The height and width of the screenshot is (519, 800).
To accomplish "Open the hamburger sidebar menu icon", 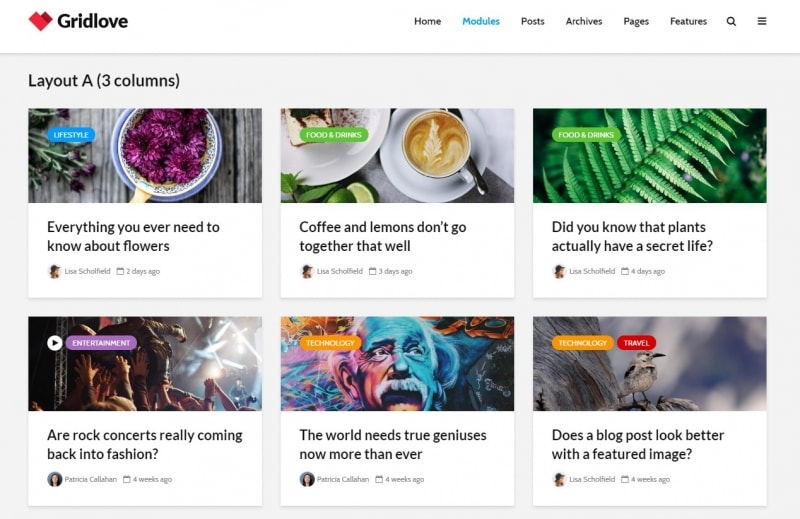I will 762,21.
